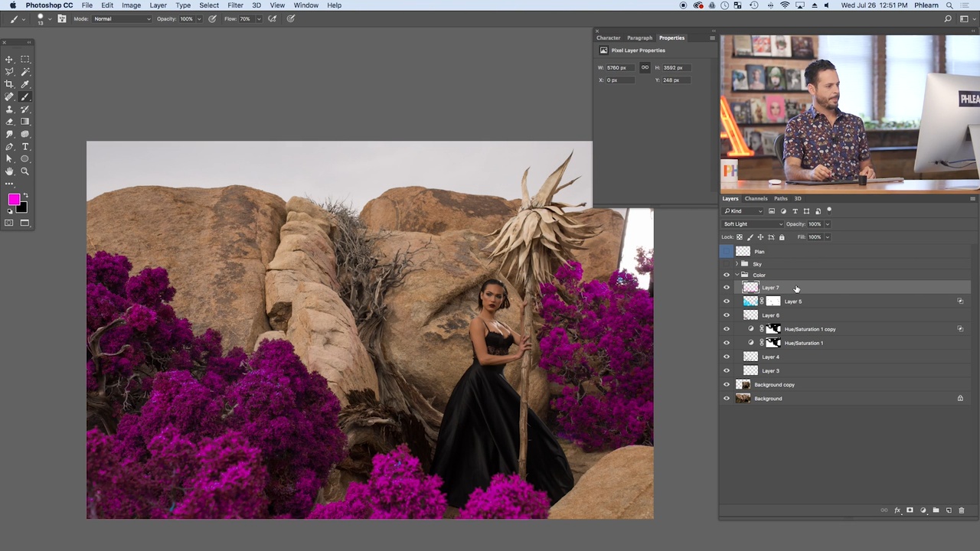The width and height of the screenshot is (980, 551).
Task: Select the Brush tool in toolbox
Action: click(x=24, y=96)
